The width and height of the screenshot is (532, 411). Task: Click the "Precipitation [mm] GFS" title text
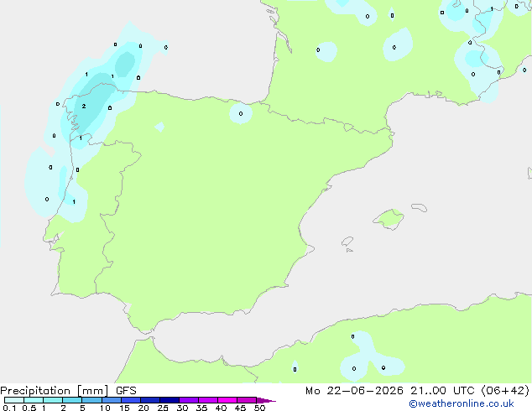tap(68, 391)
